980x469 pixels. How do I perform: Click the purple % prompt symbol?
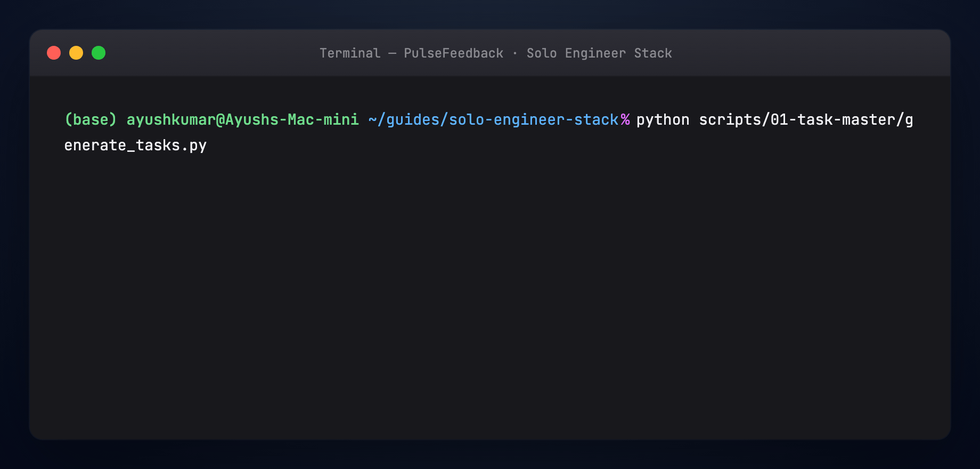click(625, 119)
